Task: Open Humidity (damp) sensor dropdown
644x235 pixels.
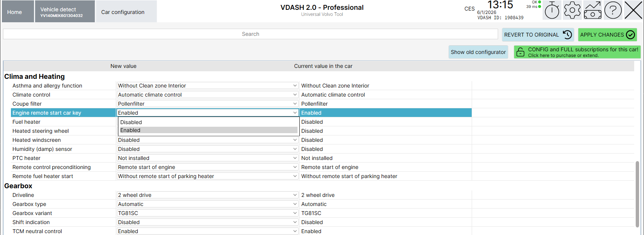Action: (x=207, y=149)
